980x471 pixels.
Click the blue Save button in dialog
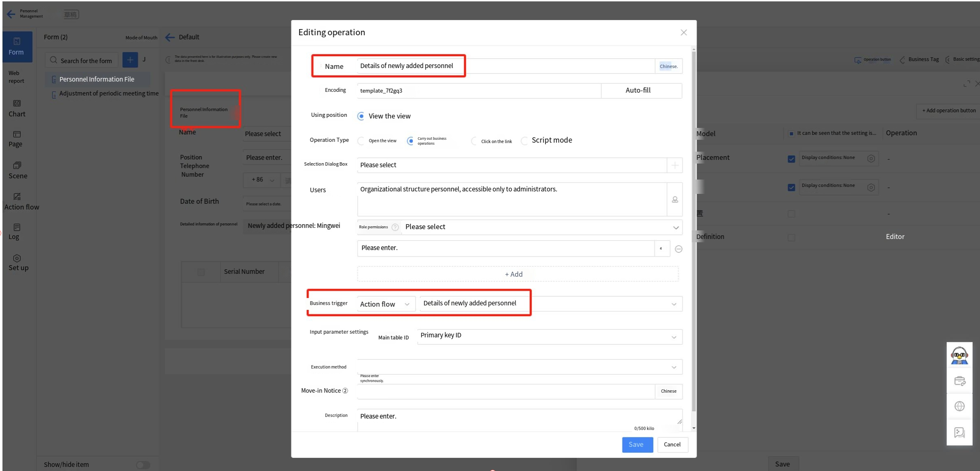tap(636, 444)
